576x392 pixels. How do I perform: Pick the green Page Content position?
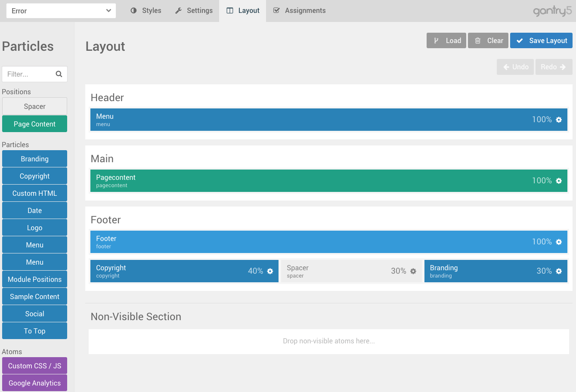[x=34, y=124]
